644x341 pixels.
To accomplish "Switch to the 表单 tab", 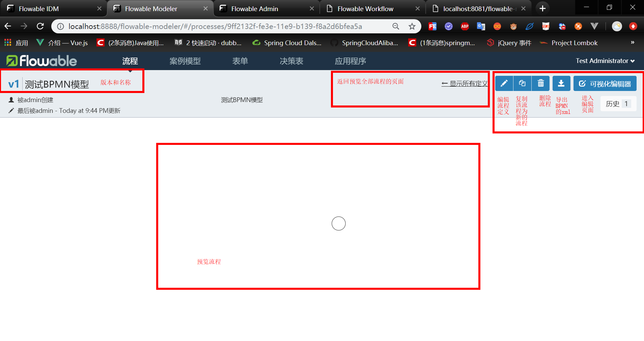I will (x=240, y=61).
